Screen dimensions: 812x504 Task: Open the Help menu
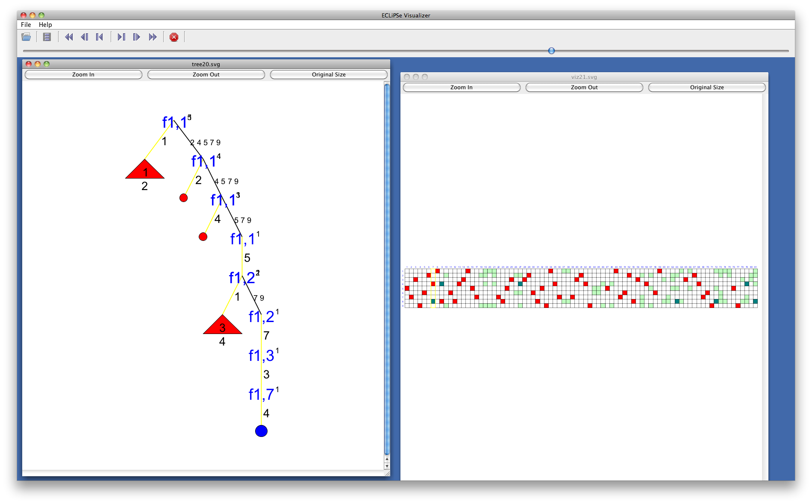tap(45, 25)
